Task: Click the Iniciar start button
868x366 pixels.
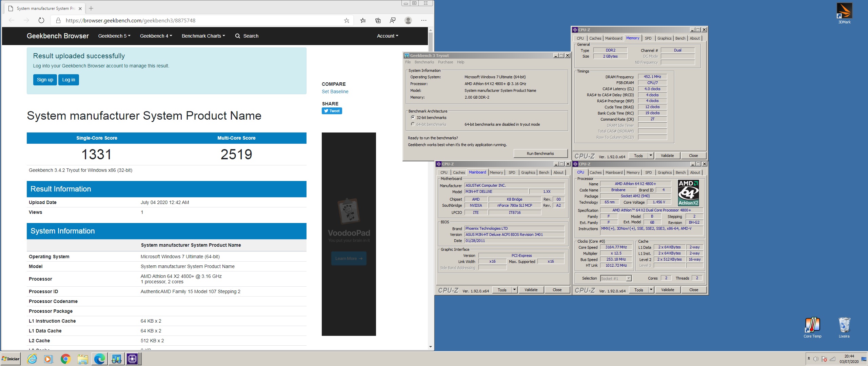Action: click(x=11, y=359)
